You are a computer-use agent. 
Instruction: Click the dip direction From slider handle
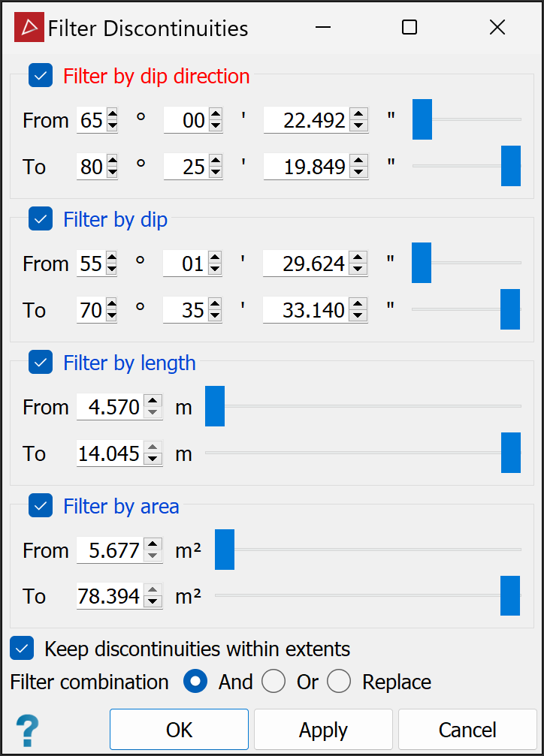[x=422, y=119]
